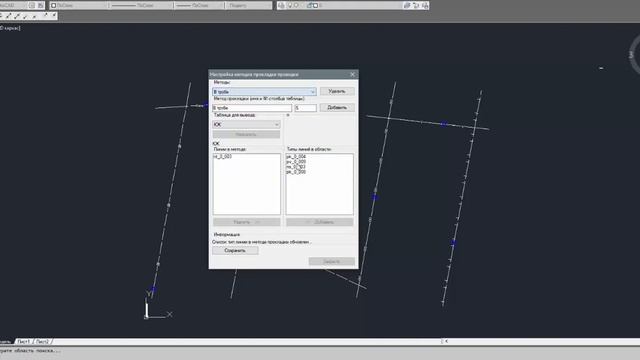
Task: Open the output table dropdown showing 'ЮК'
Action: (x=246, y=124)
